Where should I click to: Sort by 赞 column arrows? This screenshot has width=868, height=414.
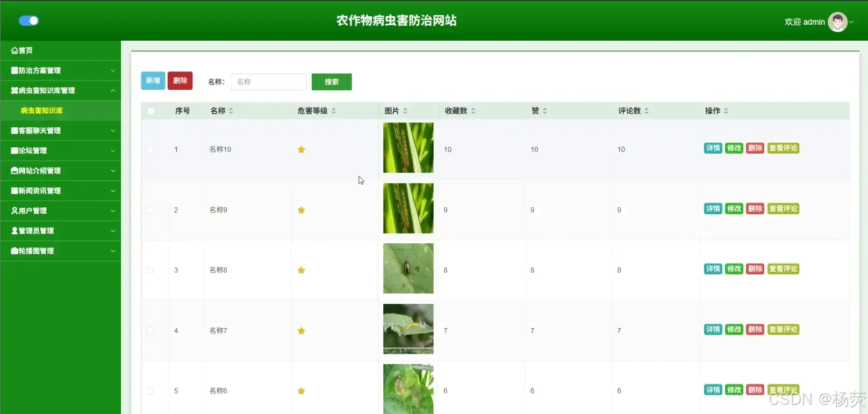coord(545,111)
